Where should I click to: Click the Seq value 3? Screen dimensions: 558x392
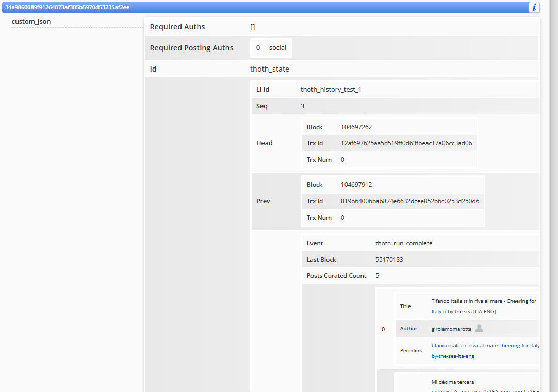[303, 106]
